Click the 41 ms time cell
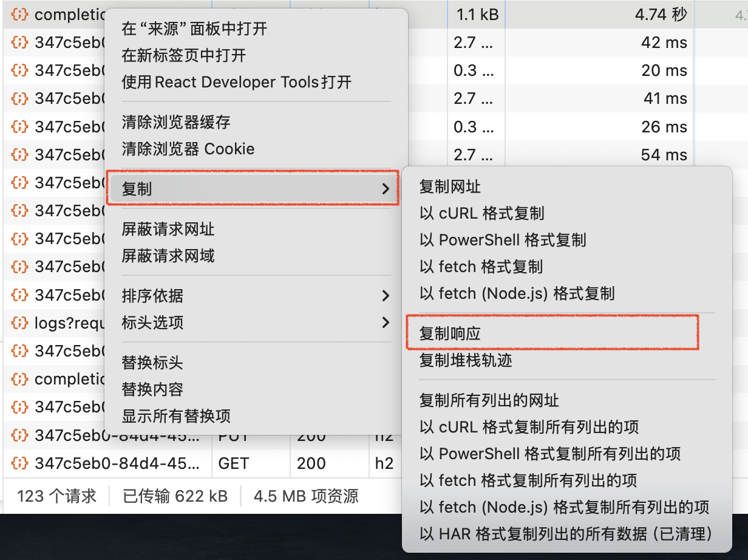Screen dimensions: 748x560 (665, 98)
